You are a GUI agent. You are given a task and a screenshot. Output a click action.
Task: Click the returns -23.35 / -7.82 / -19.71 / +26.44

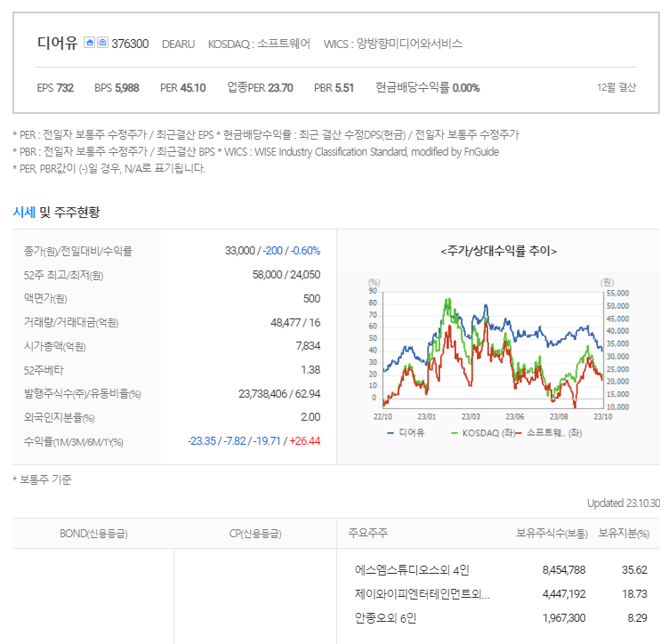coord(254,441)
